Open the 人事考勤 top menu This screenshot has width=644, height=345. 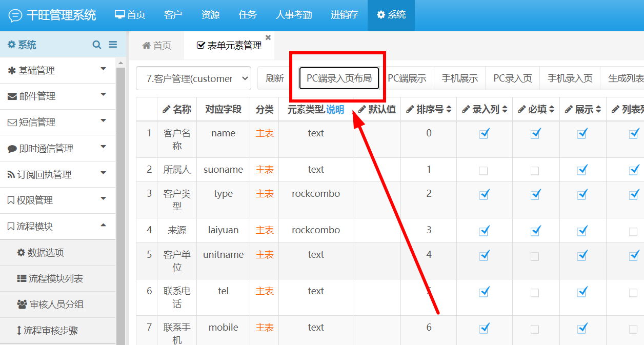(294, 15)
